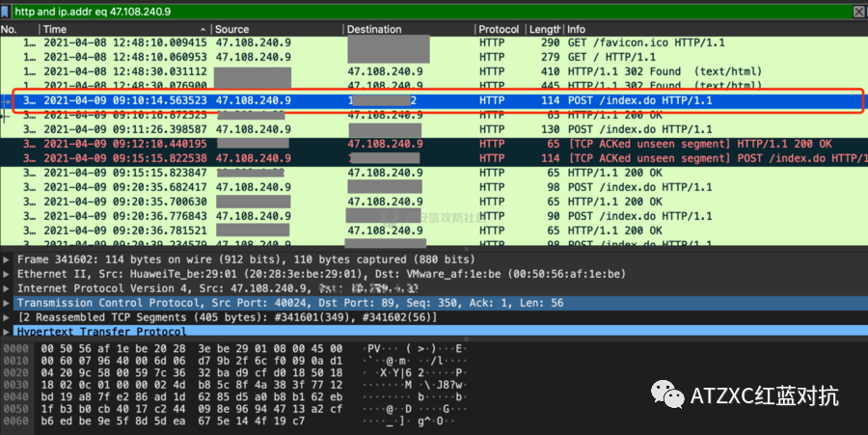Click into the display filter input field

click(x=432, y=11)
